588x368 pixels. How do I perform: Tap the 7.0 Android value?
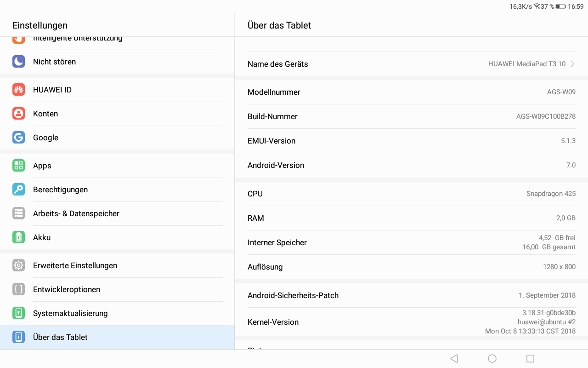[571, 165]
